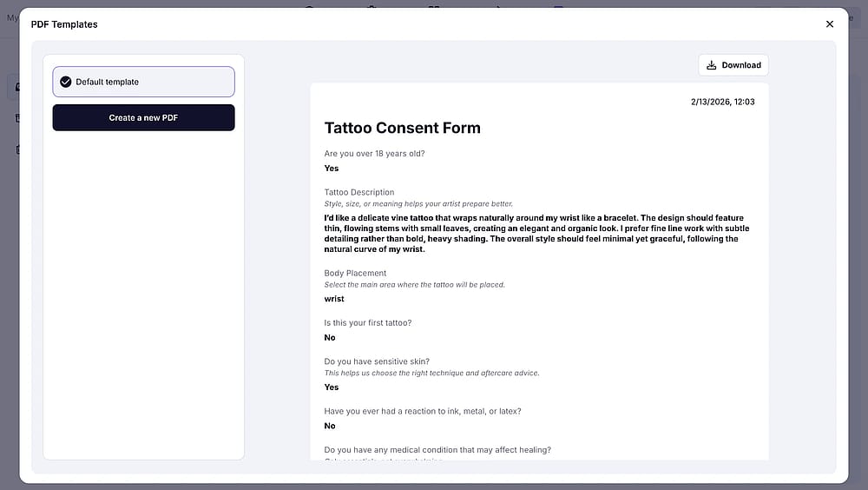This screenshot has height=490, width=868.
Task: Click the checkmark circle on Default template
Action: [65, 82]
